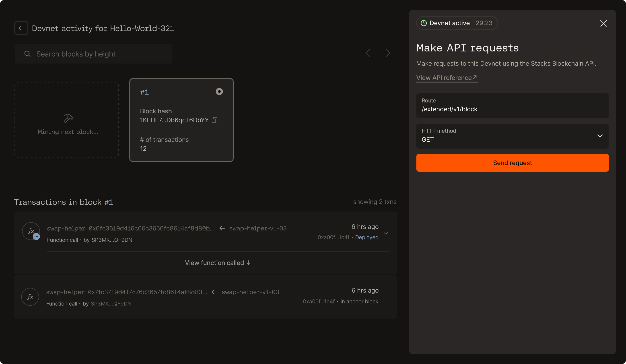Click the hammer icon in Mining next block card

68,119
